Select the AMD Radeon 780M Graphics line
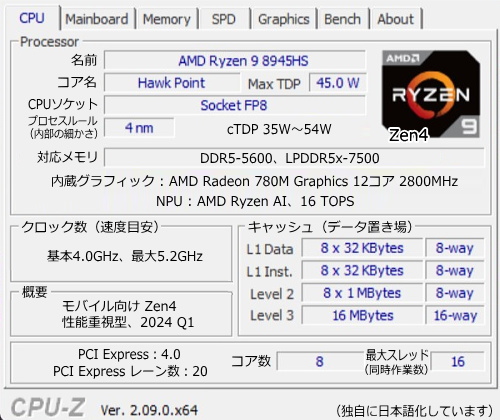 coord(254,181)
